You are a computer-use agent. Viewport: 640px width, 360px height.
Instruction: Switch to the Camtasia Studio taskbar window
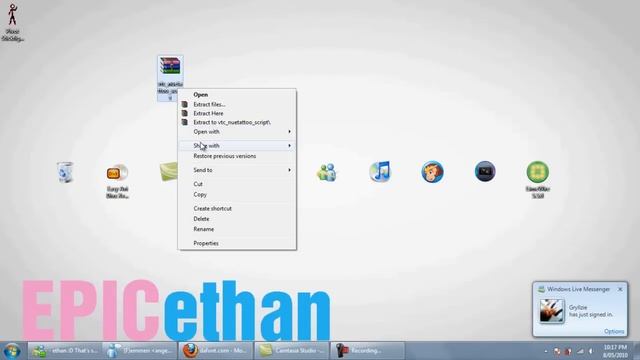pyautogui.click(x=291, y=351)
